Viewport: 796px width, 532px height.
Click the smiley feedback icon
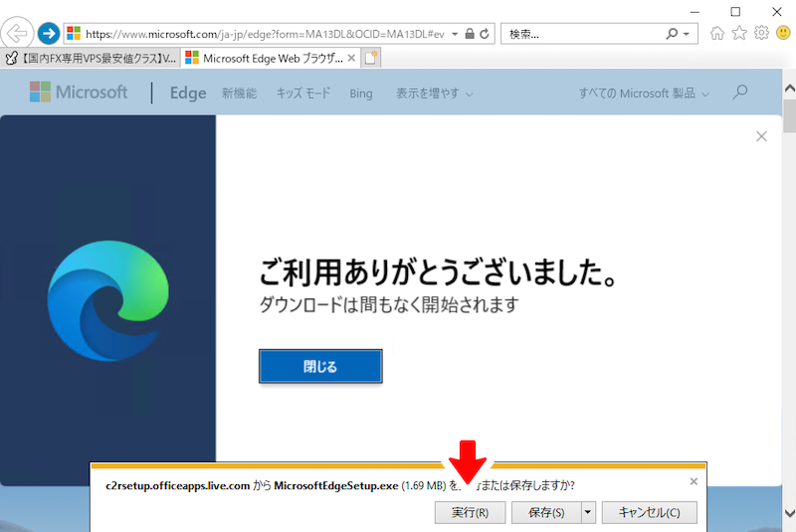[x=783, y=34]
